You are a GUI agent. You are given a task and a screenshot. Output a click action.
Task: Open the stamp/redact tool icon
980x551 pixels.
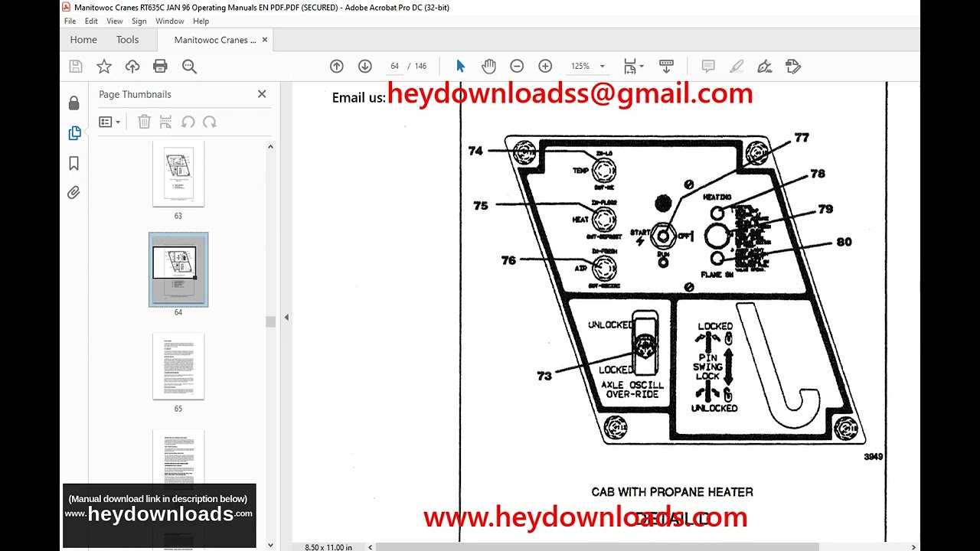[x=793, y=67]
